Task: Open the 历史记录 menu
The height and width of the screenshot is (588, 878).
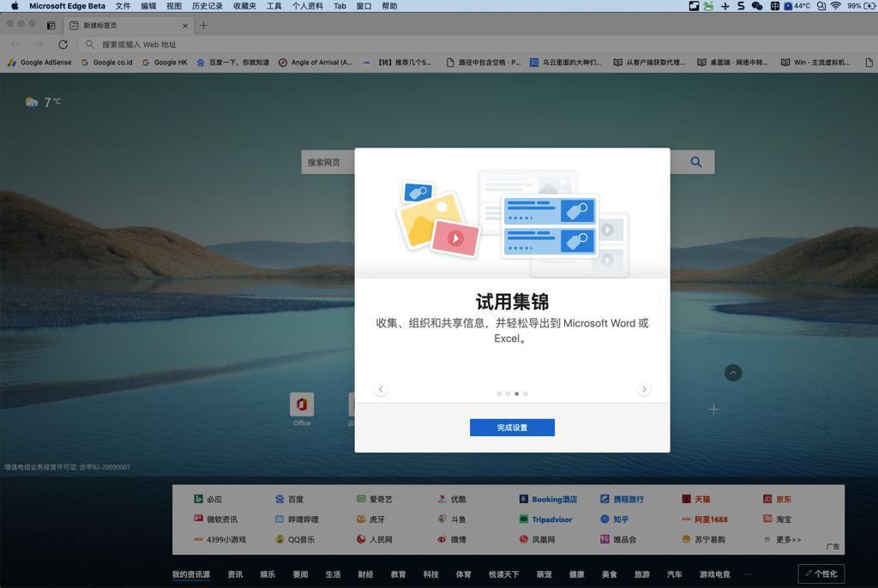Action: 207,6
